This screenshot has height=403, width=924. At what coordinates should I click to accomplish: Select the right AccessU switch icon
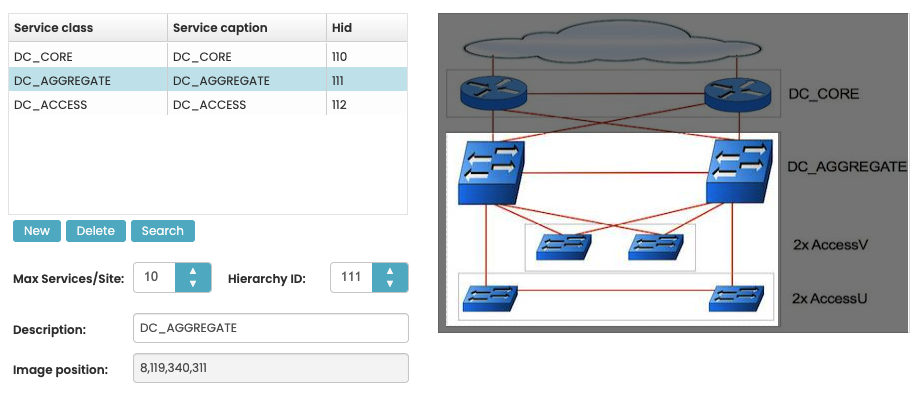(x=738, y=297)
